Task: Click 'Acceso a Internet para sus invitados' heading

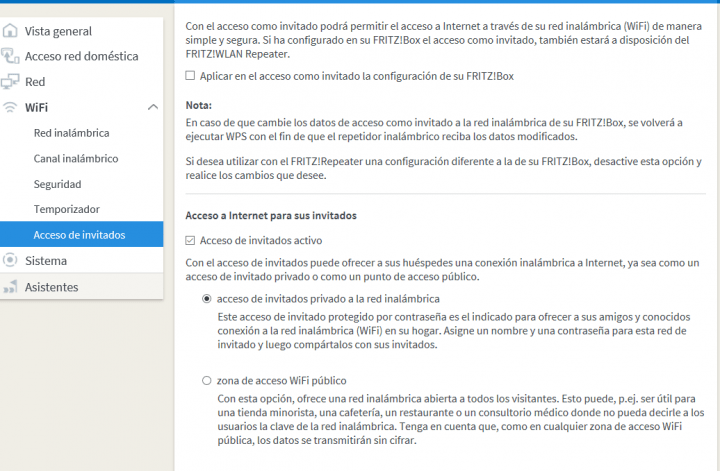Action: tap(271, 215)
